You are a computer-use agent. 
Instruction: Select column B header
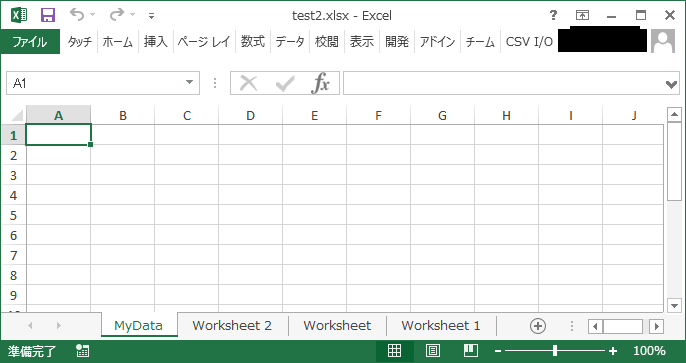122,115
